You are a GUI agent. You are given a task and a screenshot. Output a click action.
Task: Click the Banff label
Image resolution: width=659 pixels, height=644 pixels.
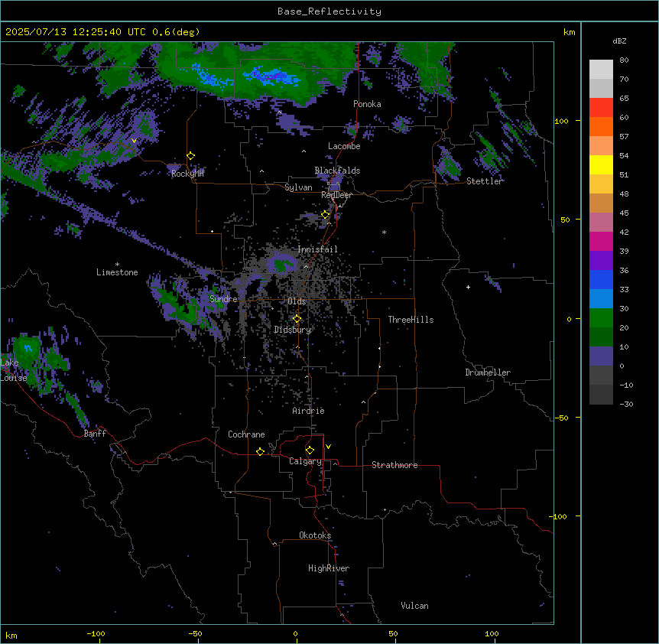pos(95,434)
